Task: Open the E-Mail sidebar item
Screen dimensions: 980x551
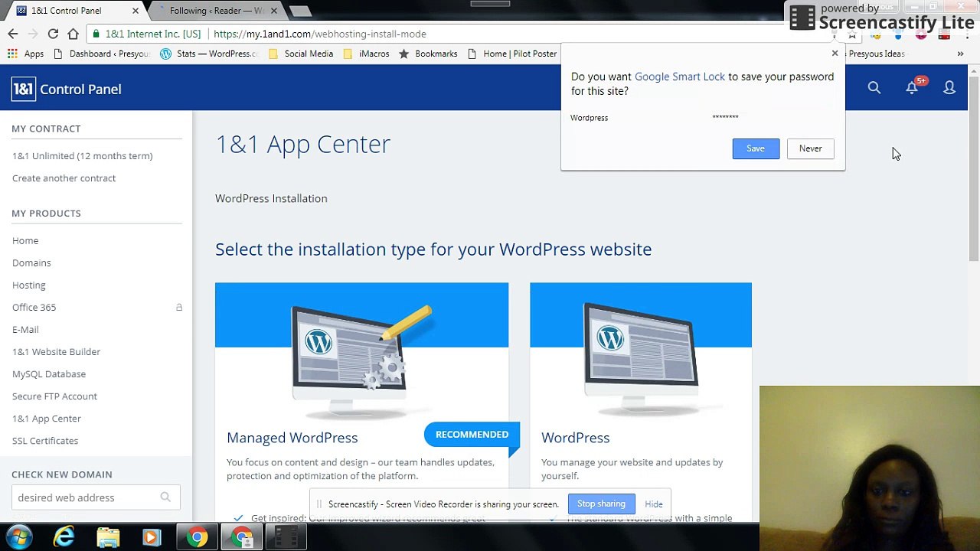Action: coord(25,329)
